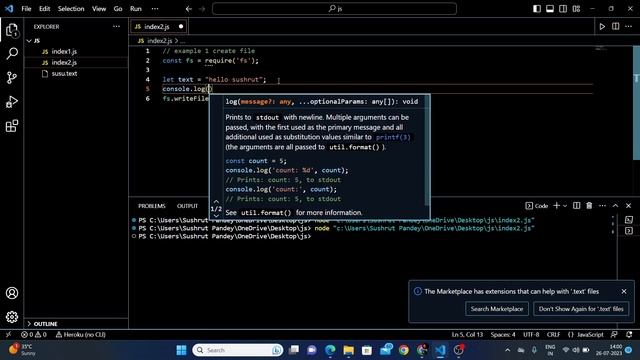Run the code with play button

click(x=602, y=27)
